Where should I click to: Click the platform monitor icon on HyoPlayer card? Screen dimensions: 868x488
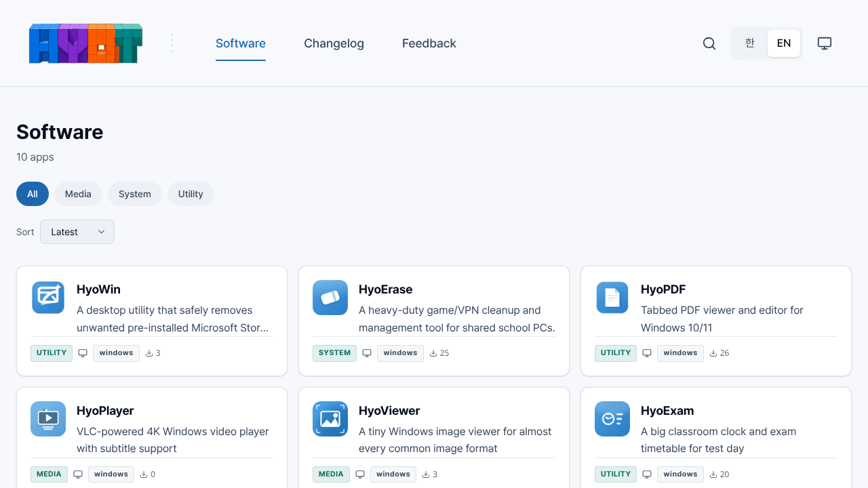click(x=78, y=474)
